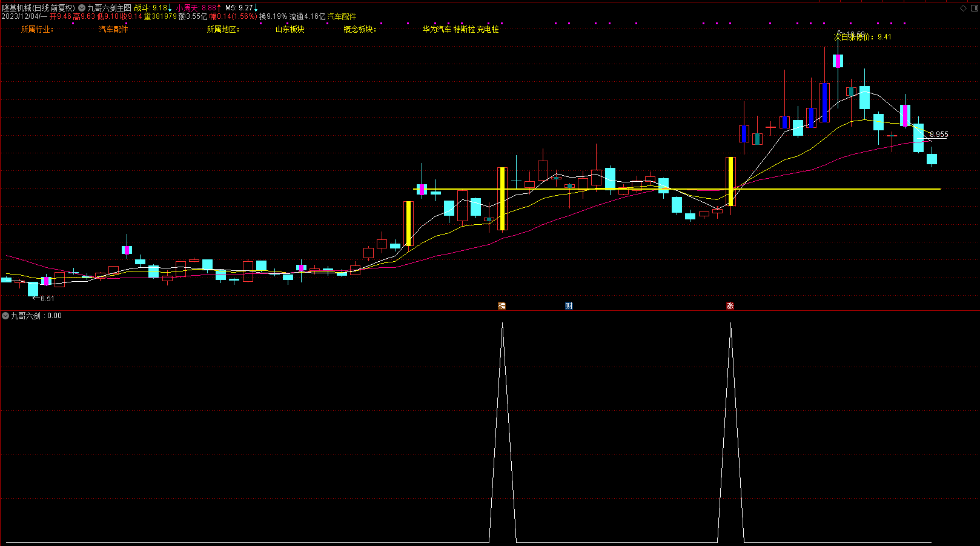This screenshot has height=546, width=980.
Task: Click the 8.955 price label
Action: (939, 135)
